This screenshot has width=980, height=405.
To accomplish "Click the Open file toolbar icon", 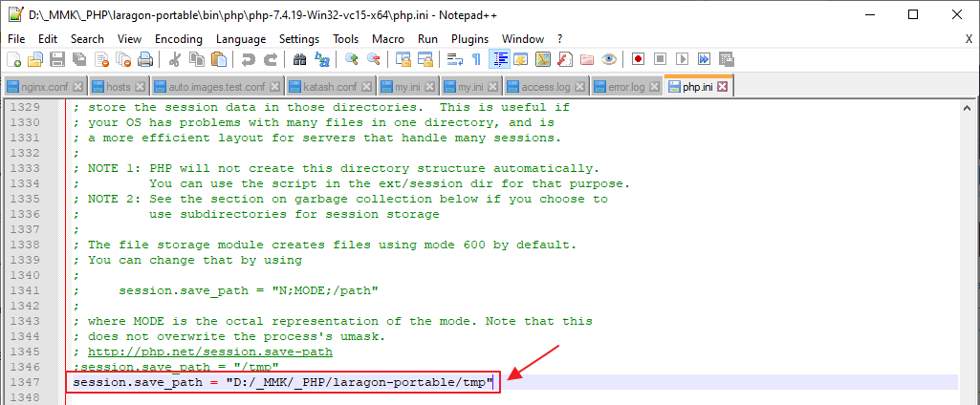I will click(35, 59).
